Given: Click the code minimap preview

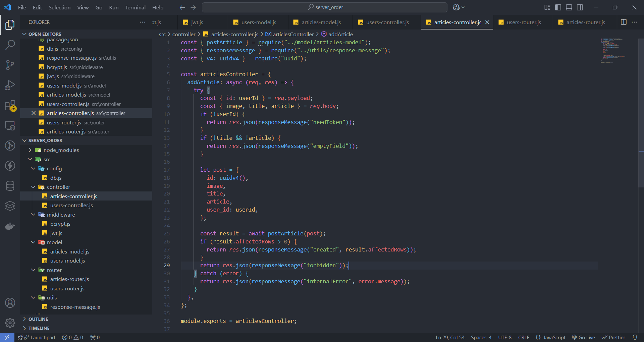Looking at the screenshot, I should click(x=612, y=50).
